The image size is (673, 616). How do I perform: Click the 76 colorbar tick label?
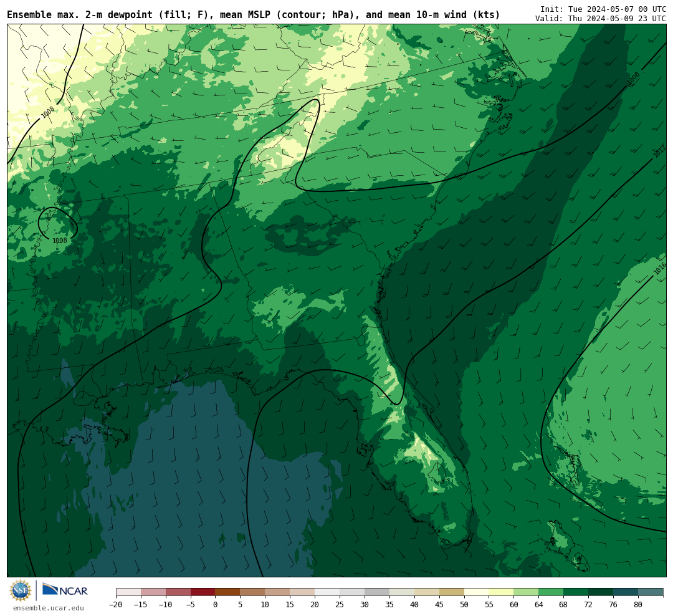[x=613, y=604]
